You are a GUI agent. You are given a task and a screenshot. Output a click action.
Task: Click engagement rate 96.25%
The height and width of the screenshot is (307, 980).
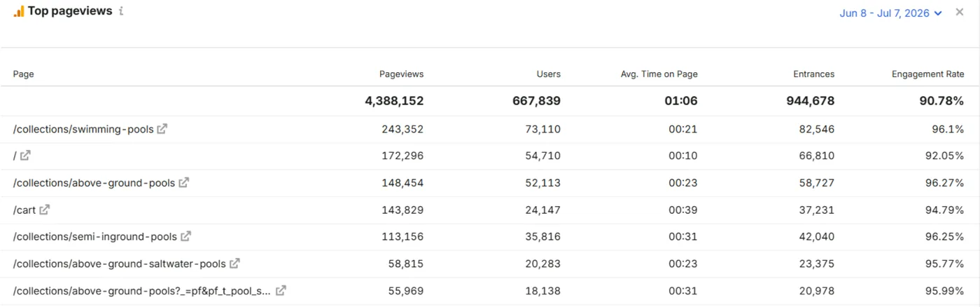pyautogui.click(x=944, y=237)
